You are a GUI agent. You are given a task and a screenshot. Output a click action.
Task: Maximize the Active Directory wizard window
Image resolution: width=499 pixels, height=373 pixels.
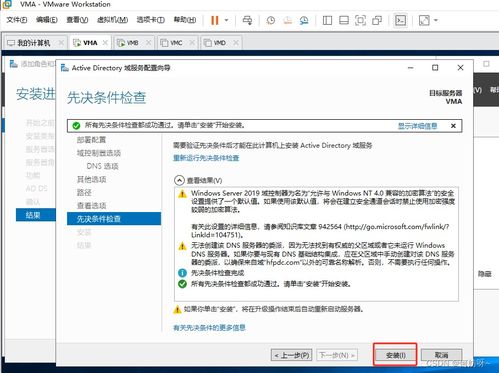point(435,68)
